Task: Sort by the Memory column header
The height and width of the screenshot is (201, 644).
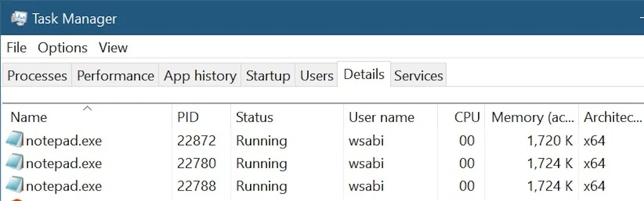Action: click(x=532, y=117)
